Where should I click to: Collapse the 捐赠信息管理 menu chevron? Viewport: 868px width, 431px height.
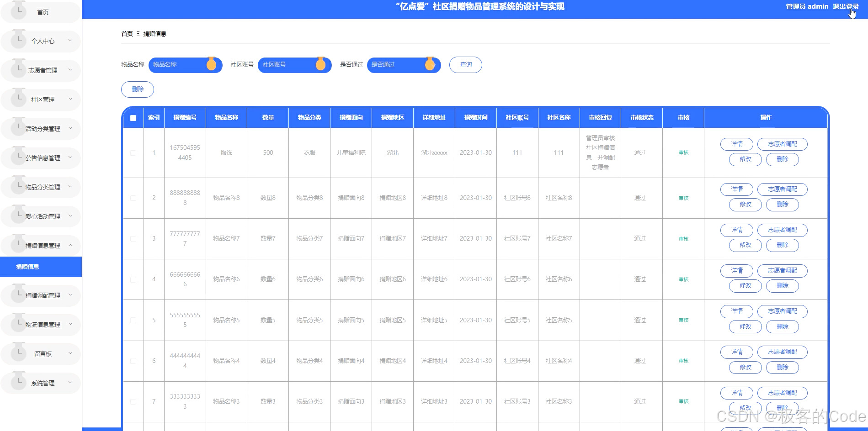(x=70, y=245)
